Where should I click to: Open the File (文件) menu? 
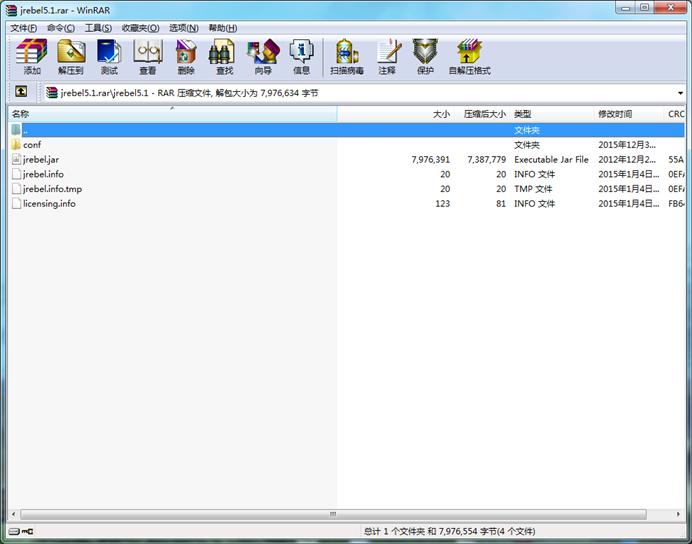click(23, 28)
